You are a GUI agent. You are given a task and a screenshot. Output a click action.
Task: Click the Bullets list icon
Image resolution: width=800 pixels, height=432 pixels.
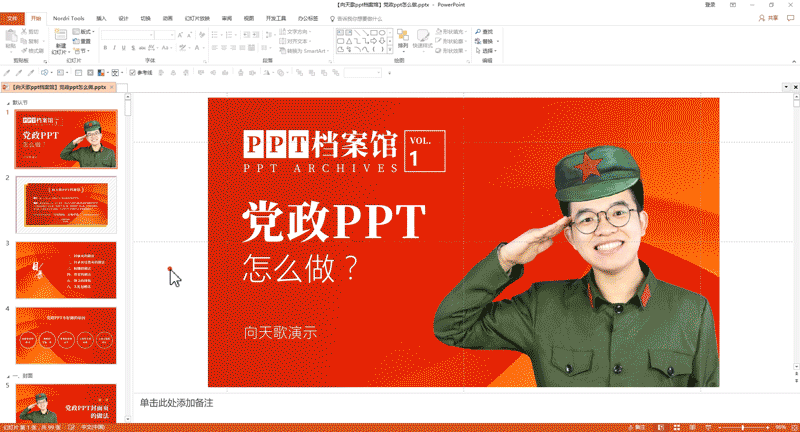tap(216, 35)
